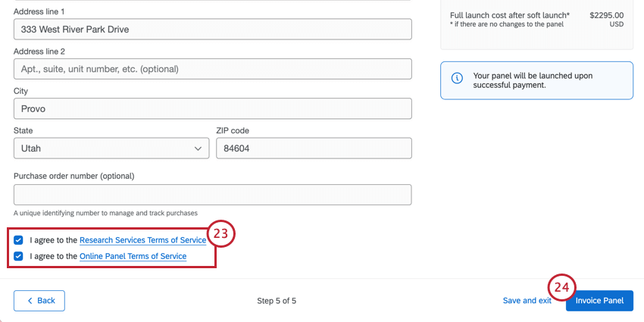Select the City field containing Provo
Image resolution: width=644 pixels, height=322 pixels.
tap(212, 108)
